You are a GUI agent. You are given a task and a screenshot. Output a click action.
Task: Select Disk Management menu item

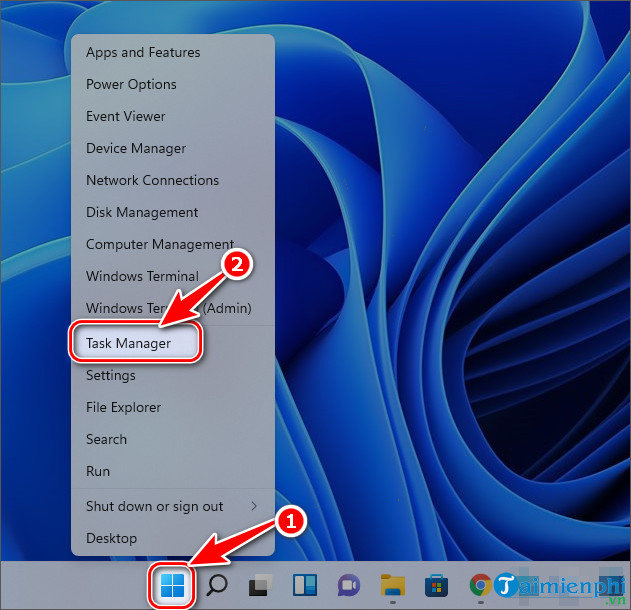[173, 212]
